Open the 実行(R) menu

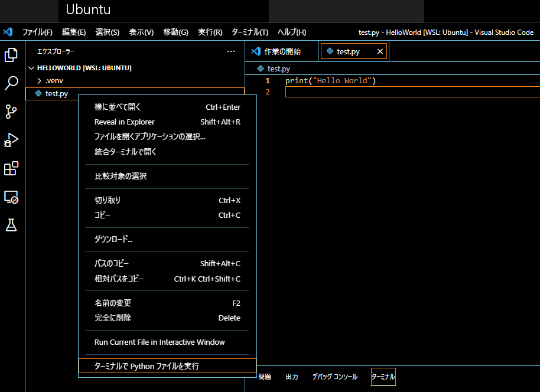[210, 32]
